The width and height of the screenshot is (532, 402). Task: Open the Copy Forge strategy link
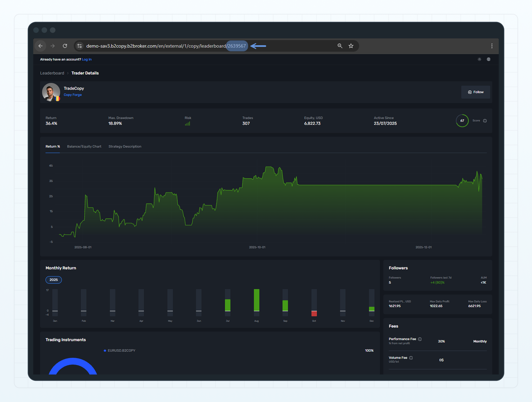[x=73, y=95]
